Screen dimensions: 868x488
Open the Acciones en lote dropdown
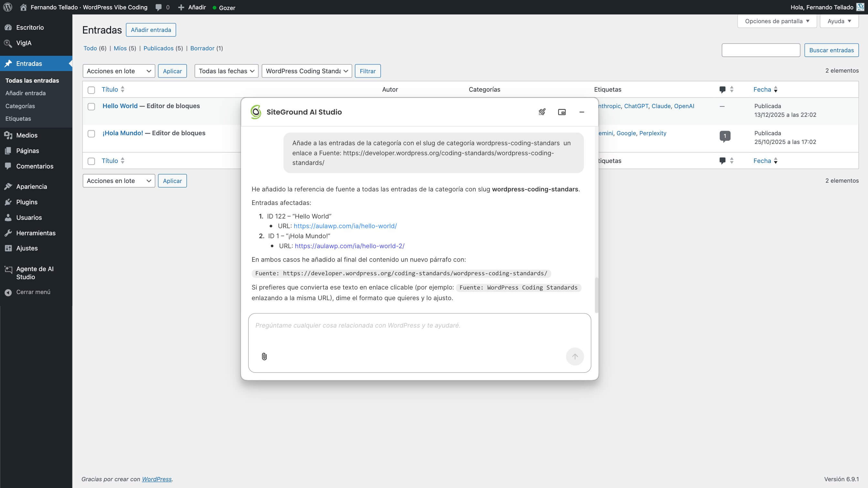tap(119, 71)
